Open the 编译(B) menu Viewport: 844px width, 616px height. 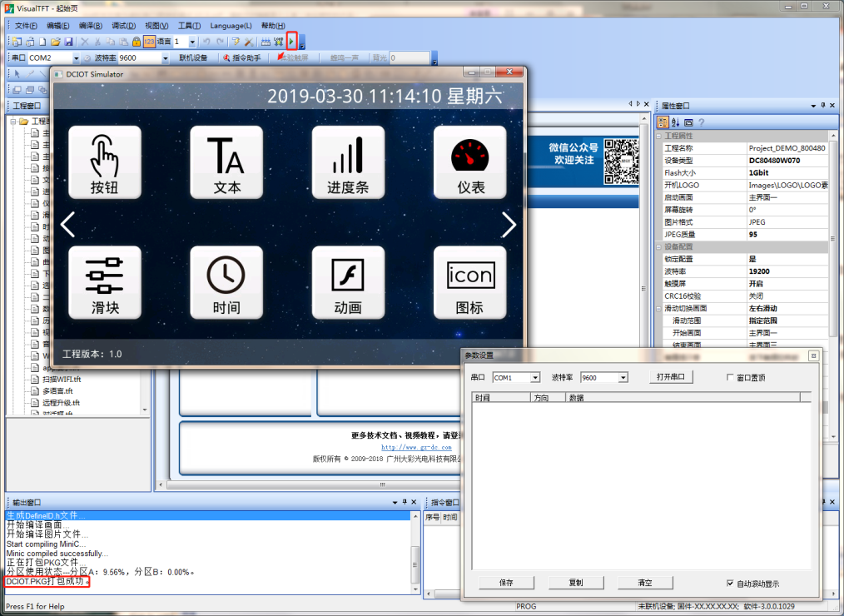coord(91,26)
